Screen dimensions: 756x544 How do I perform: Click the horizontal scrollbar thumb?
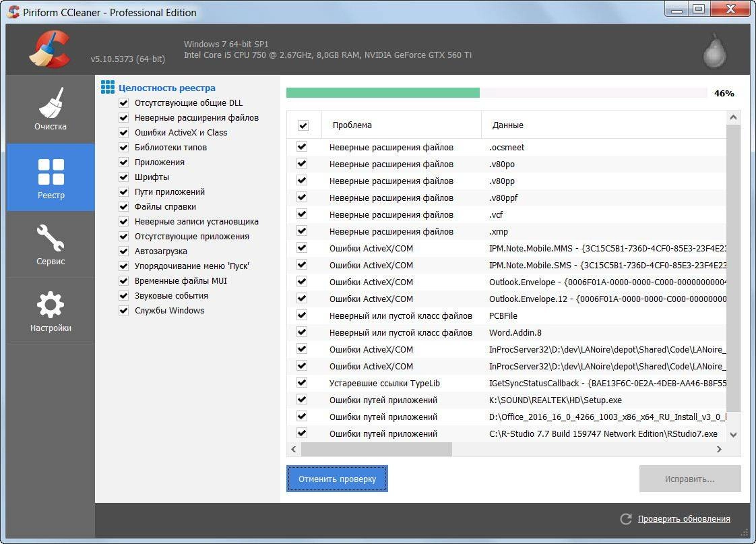pos(377,450)
